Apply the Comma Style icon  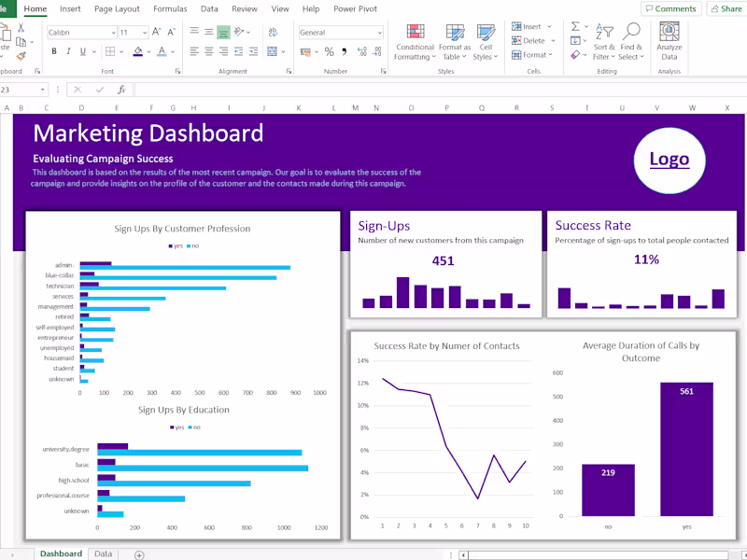[344, 51]
